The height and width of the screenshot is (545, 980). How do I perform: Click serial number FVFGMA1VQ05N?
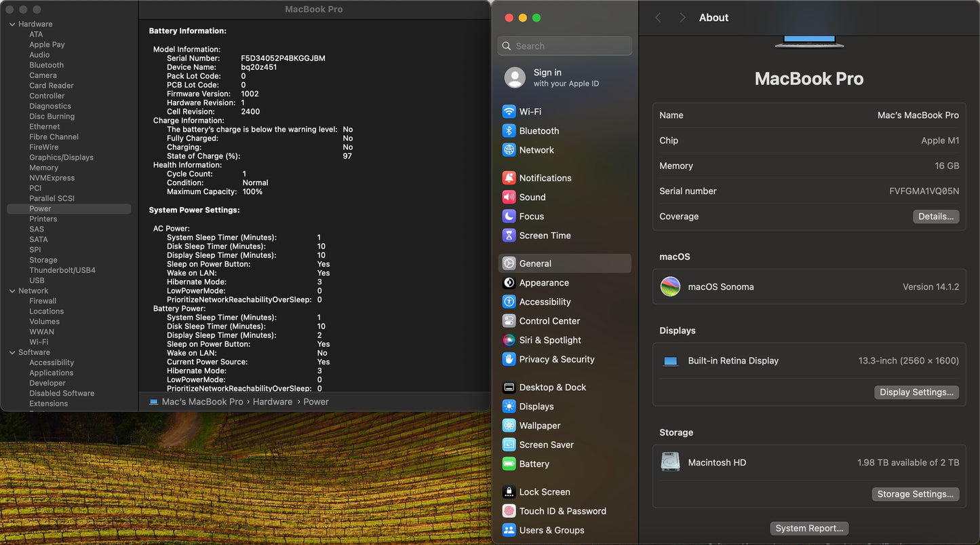924,191
